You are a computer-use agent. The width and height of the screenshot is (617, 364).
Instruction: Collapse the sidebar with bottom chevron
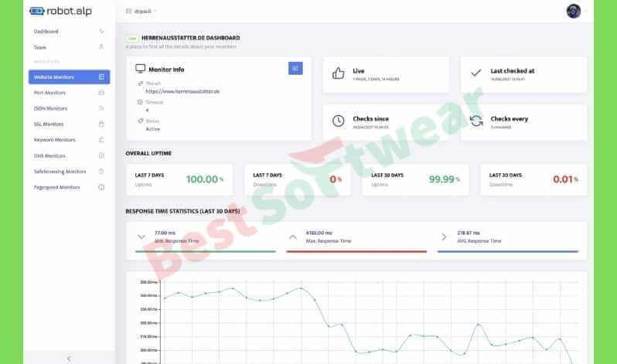(69, 359)
